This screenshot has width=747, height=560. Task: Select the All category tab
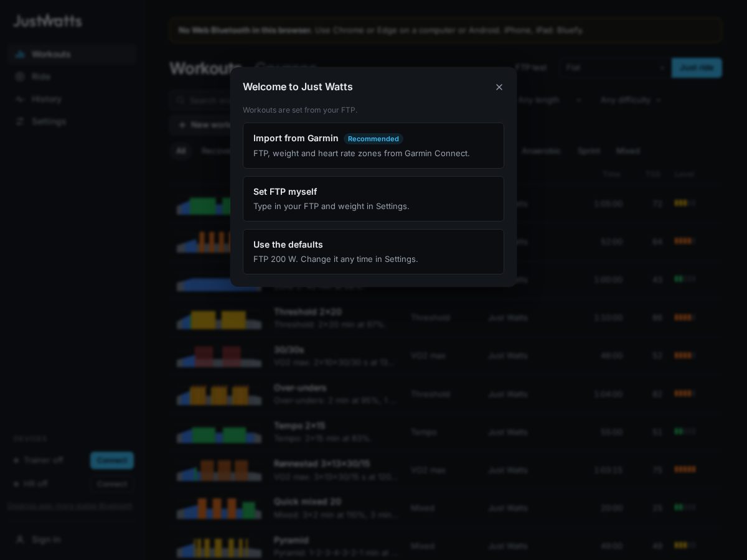pos(181,151)
